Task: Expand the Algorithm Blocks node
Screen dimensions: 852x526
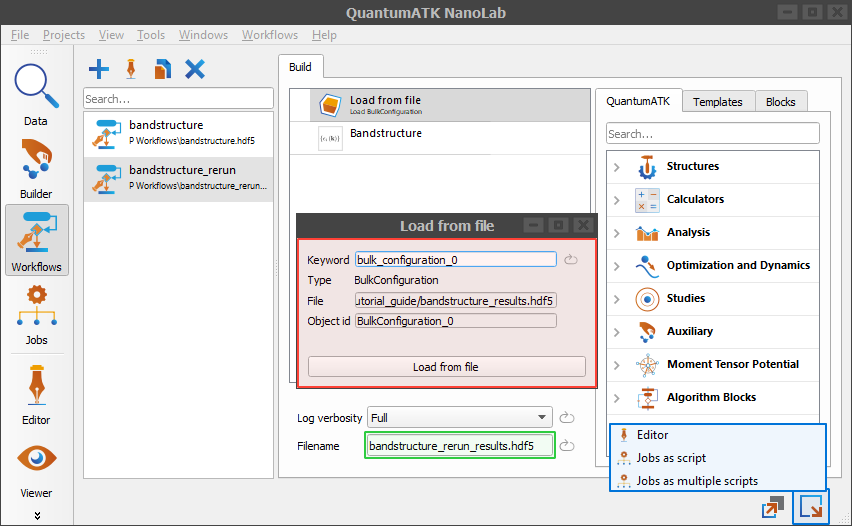Action: pos(617,398)
